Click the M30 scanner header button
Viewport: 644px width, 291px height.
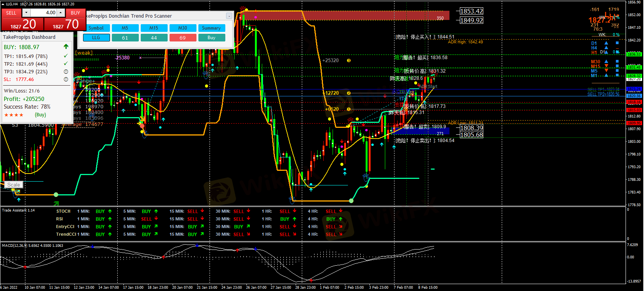[x=183, y=28]
